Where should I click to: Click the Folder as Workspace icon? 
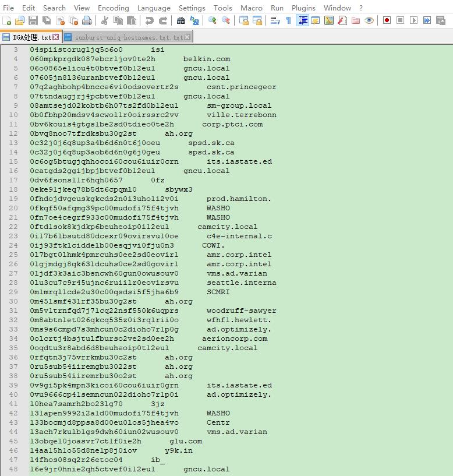[x=356, y=20]
